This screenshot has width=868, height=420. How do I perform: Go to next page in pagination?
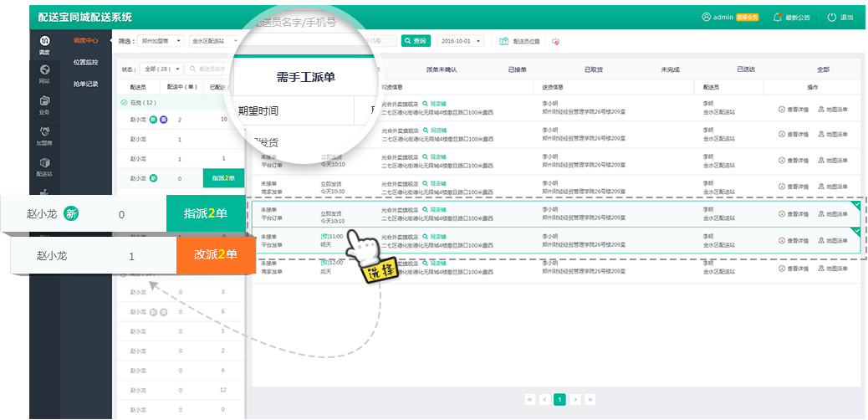click(575, 399)
